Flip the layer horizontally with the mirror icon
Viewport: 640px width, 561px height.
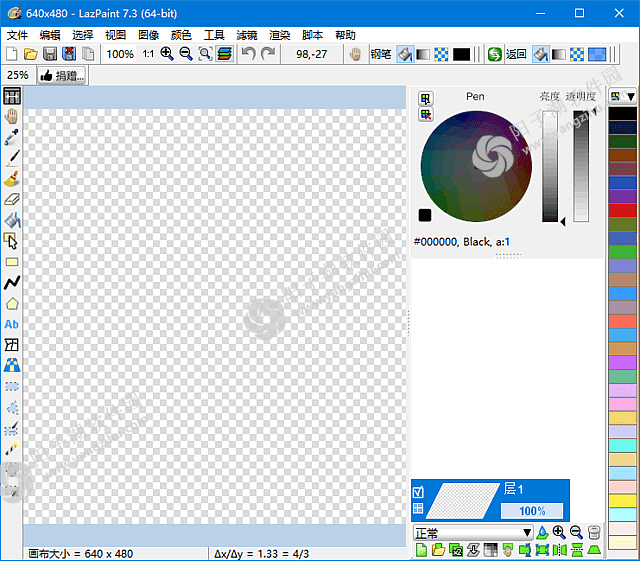click(560, 550)
